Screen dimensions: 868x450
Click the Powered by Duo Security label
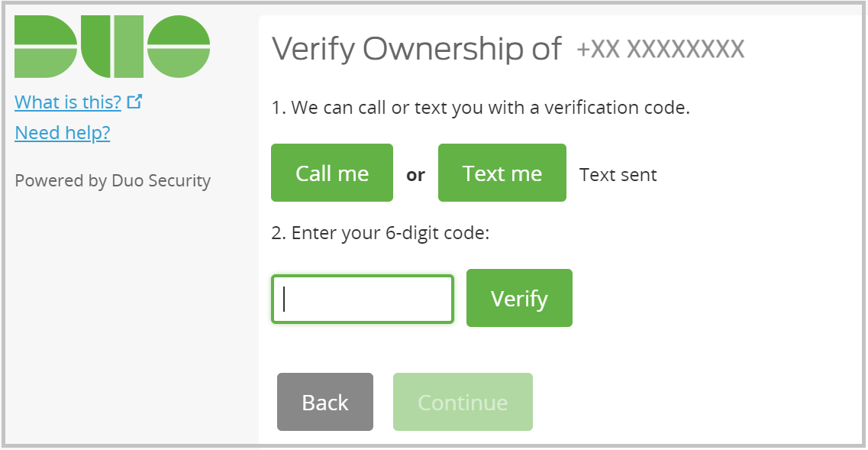(112, 180)
